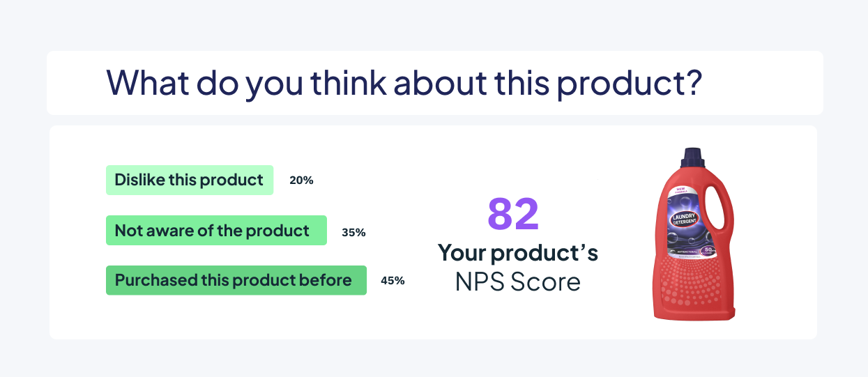Click the Laundry Detergent label on bottle
Image resolution: width=868 pixels, height=377 pixels.
(x=683, y=220)
